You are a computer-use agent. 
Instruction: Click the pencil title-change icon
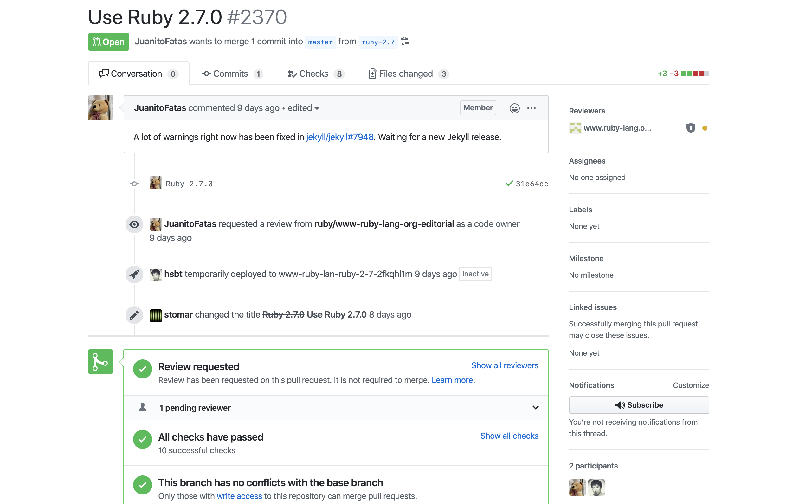134,315
